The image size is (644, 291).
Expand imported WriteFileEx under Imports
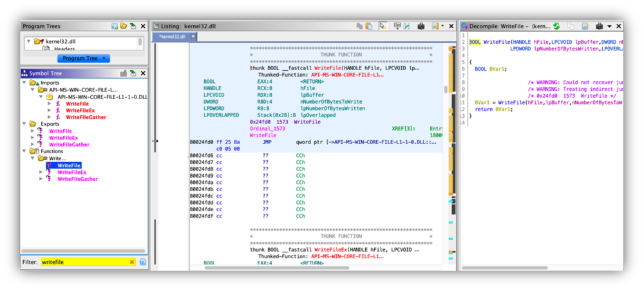(50, 110)
